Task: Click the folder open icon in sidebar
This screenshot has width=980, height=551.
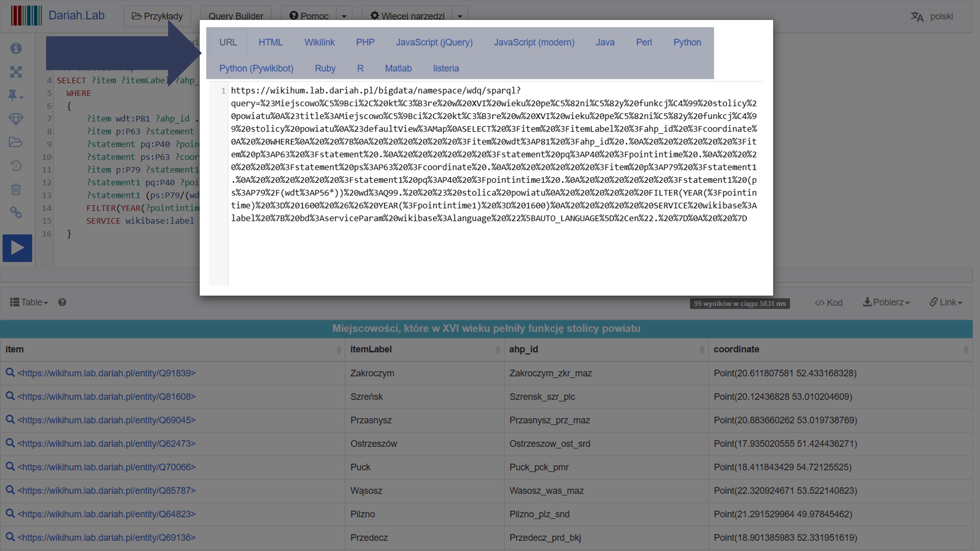Action: click(x=16, y=142)
